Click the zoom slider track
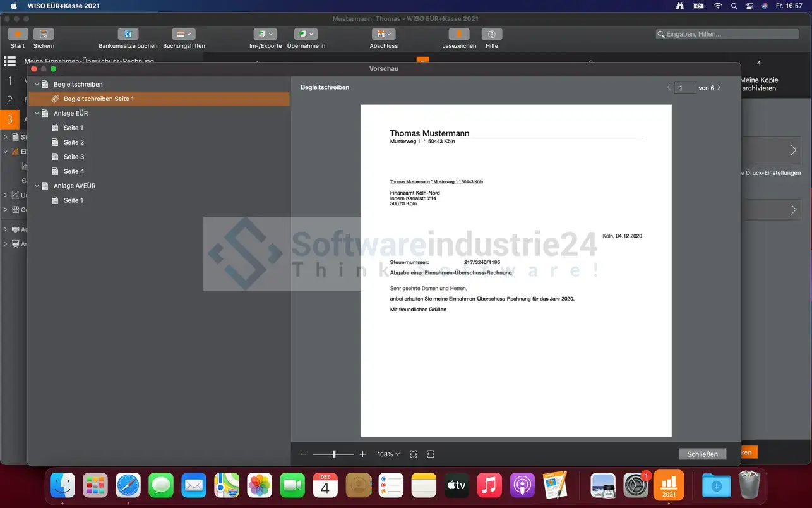Screen dimensions: 812x508 333,454
